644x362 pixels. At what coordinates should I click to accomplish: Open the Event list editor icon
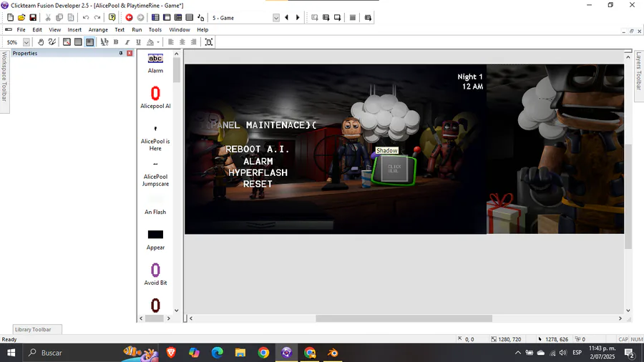point(190,18)
